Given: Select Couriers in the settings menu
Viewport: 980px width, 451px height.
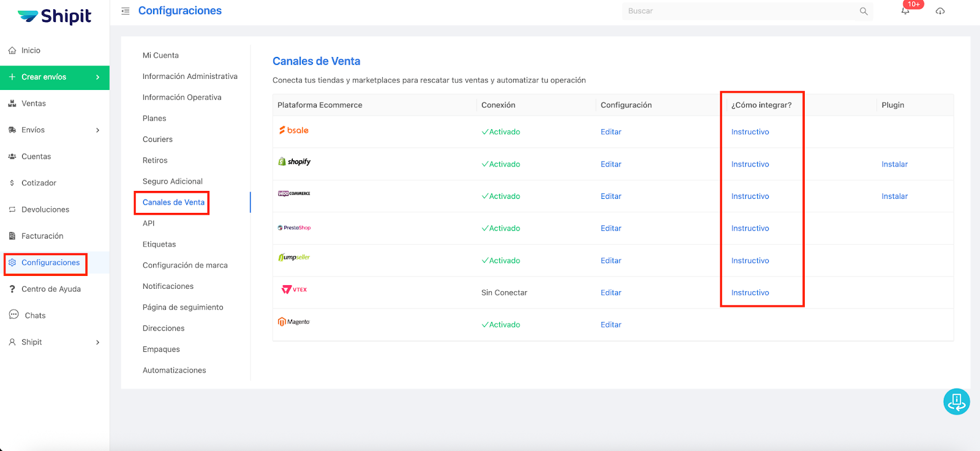Looking at the screenshot, I should click(157, 140).
